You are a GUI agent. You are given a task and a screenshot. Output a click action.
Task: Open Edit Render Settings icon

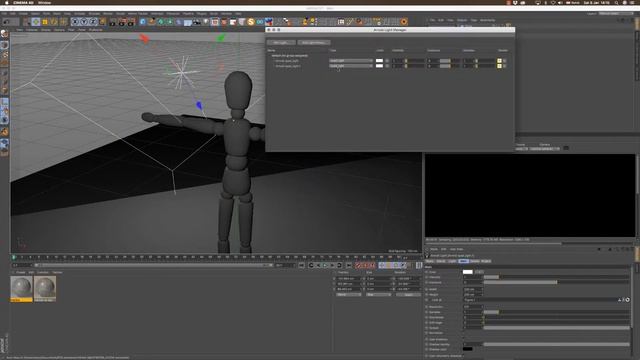coord(131,22)
